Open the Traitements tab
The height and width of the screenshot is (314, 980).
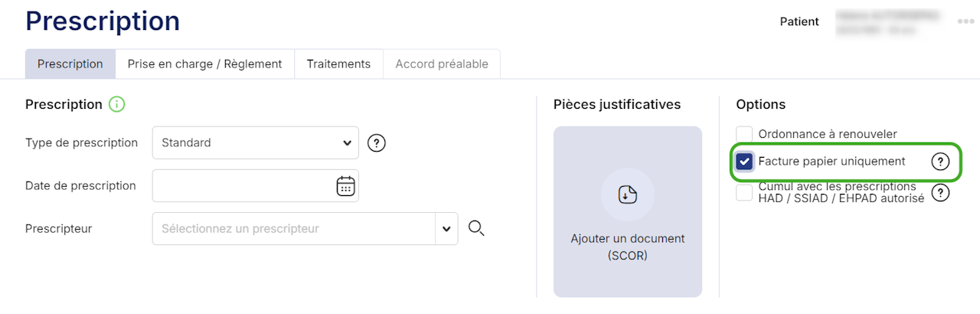(338, 64)
